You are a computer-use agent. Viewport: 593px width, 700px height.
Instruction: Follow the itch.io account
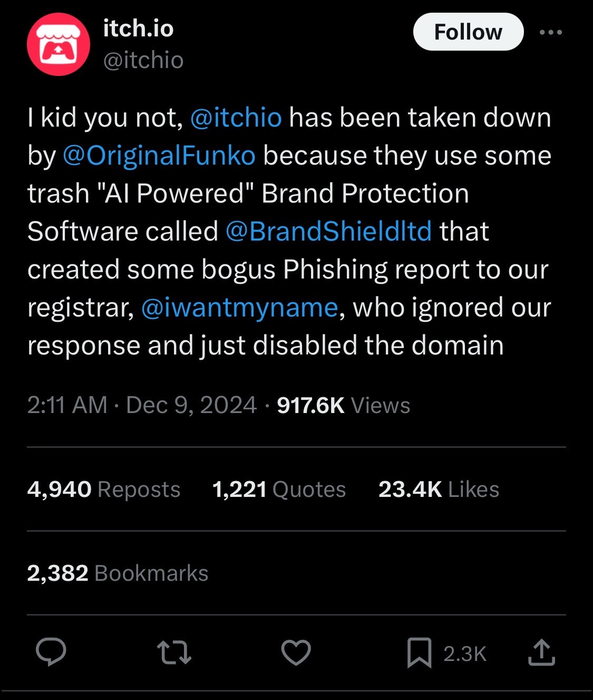tap(468, 32)
